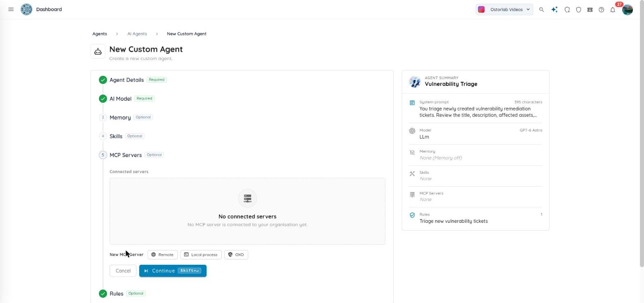Click the System prompt document icon
This screenshot has width=644, height=303.
coord(412,103)
